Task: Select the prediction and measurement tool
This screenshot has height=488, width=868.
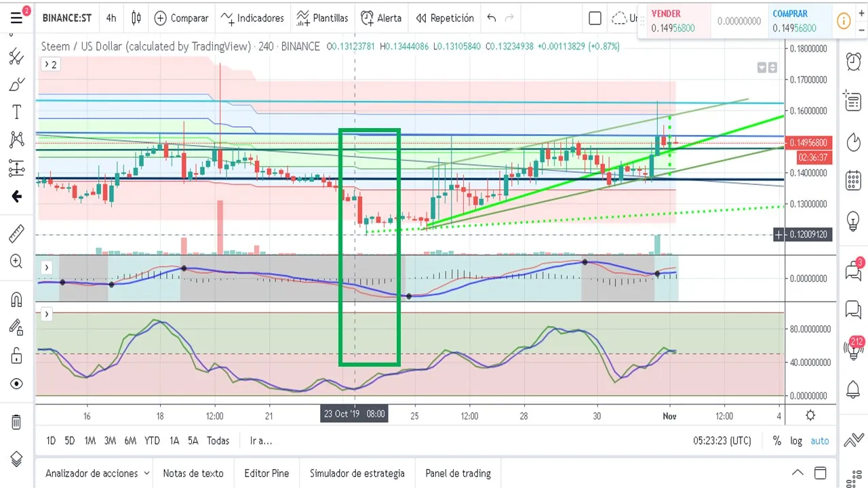Action: point(16,167)
